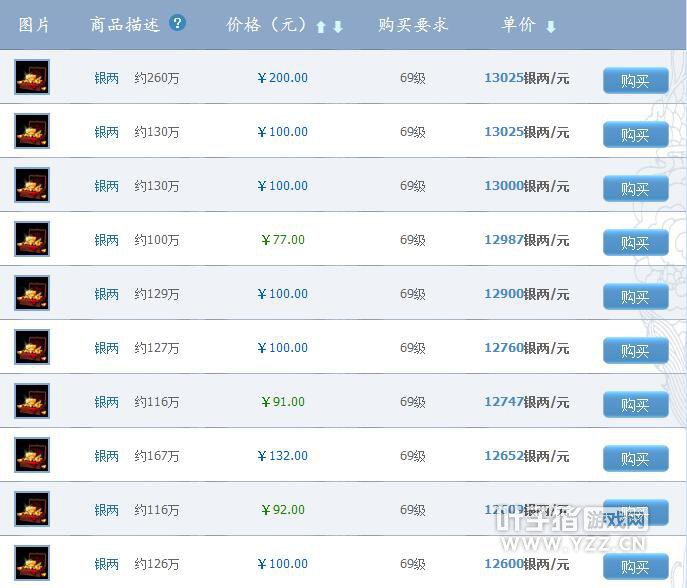Screen dimensions: 687x588
Task: Click 购买 on the 约126万 row
Action: (x=635, y=567)
